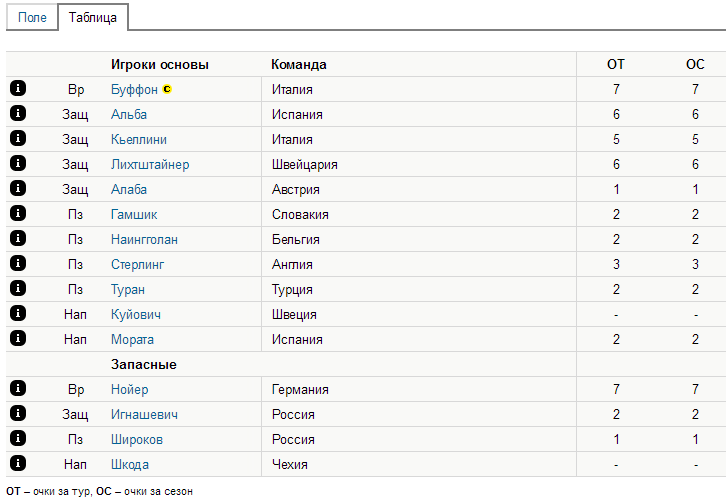Open the info icon for Альба
Viewport: 726px width, 503px height.
pyautogui.click(x=17, y=114)
